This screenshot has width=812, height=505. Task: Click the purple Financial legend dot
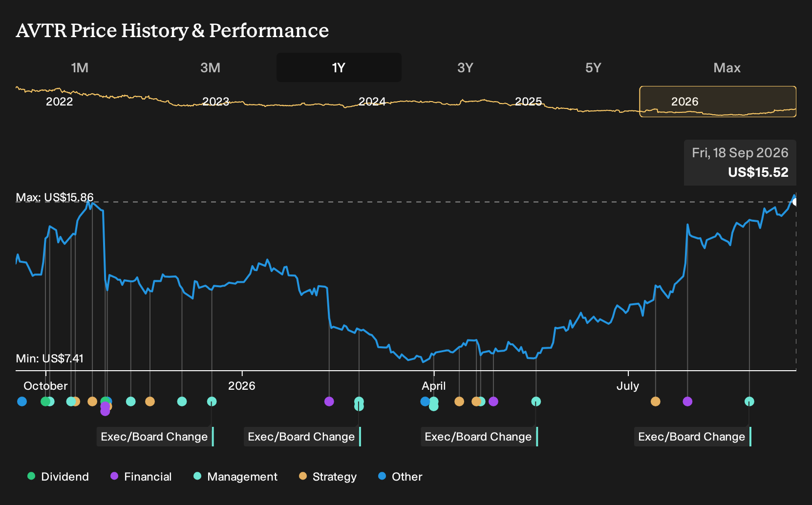click(x=114, y=476)
